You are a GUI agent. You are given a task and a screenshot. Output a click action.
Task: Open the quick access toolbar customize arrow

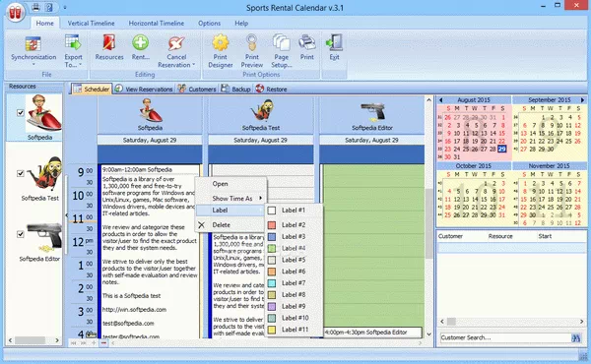pos(64,7)
